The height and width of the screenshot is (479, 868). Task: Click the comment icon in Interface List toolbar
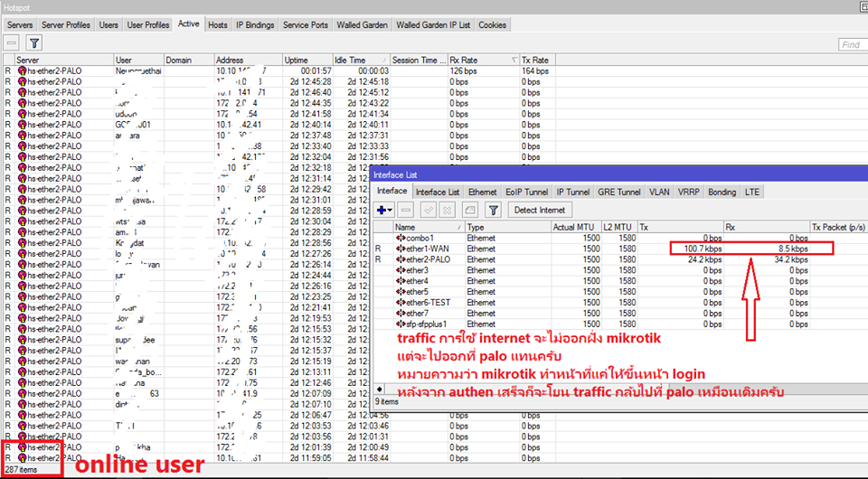469,210
